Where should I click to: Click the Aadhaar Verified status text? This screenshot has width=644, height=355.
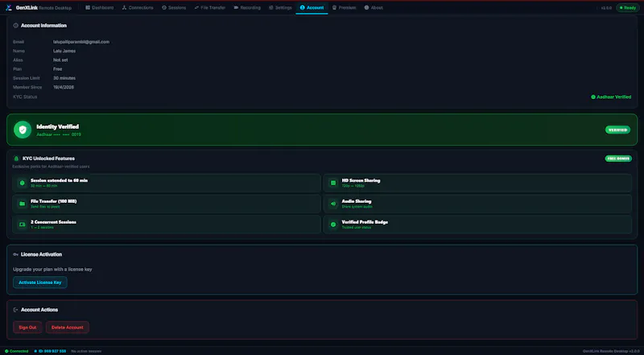click(614, 97)
